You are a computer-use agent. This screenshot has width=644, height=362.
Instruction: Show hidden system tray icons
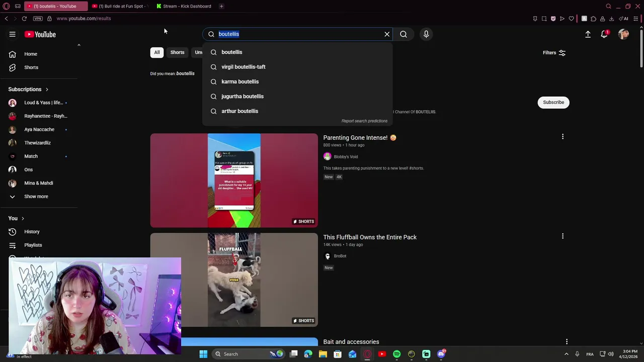[566, 354]
